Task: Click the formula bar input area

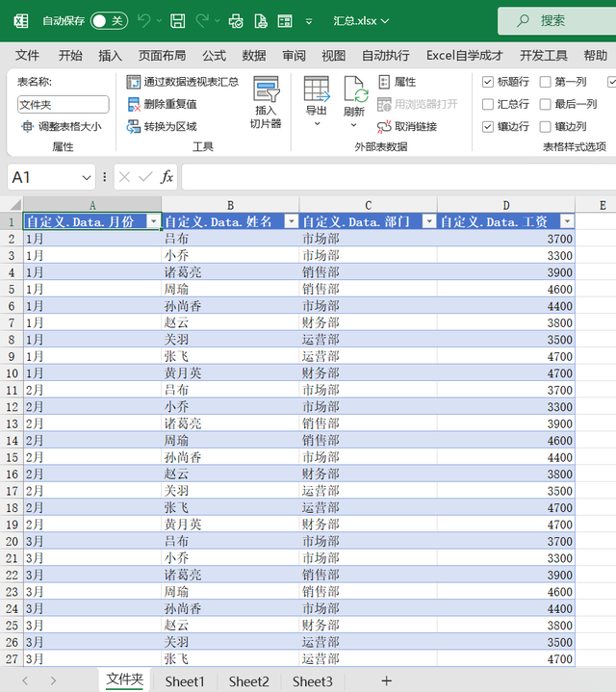Action: tap(398, 177)
